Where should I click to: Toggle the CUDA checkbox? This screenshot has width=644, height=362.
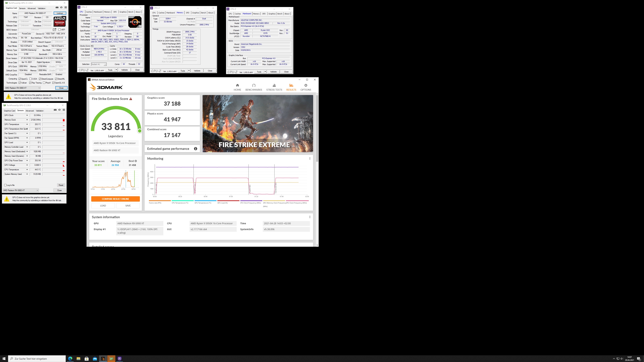[31, 79]
